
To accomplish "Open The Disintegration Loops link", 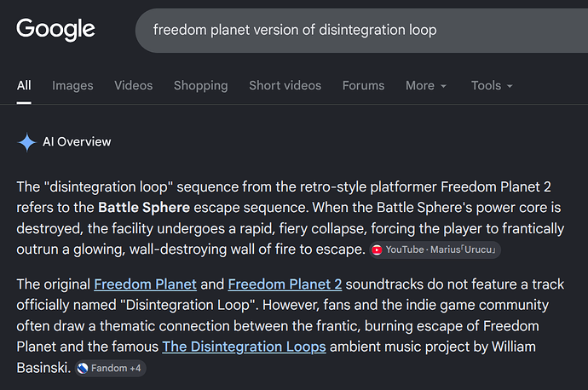I will point(244,347).
